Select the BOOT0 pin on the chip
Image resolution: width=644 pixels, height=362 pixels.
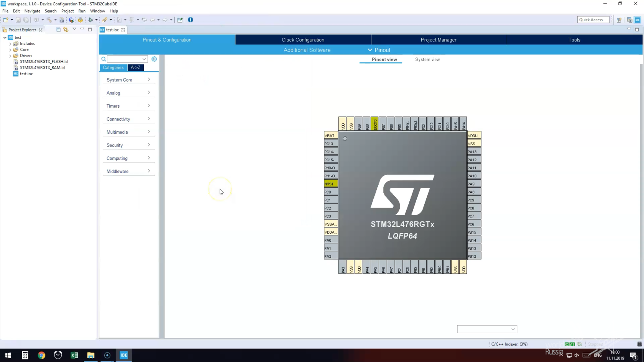pyautogui.click(x=375, y=124)
